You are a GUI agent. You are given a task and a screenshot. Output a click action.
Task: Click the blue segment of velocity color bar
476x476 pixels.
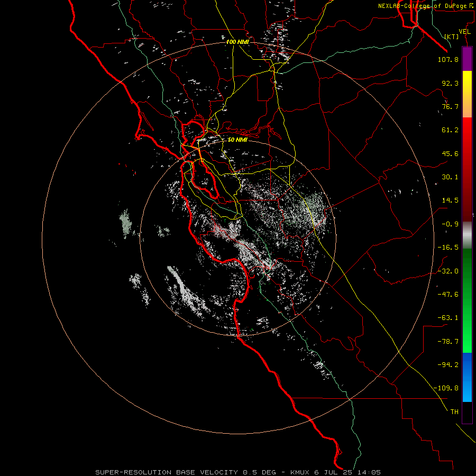(467, 377)
